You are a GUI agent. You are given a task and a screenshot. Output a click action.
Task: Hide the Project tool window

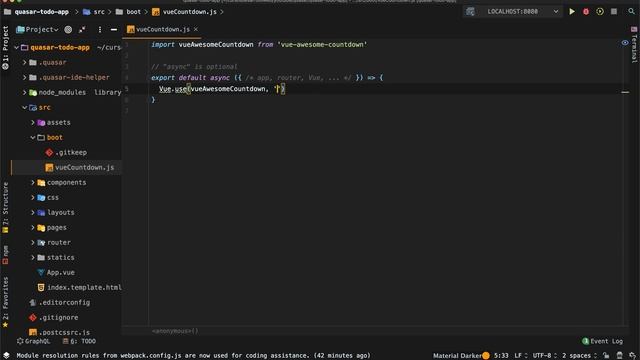114,29
